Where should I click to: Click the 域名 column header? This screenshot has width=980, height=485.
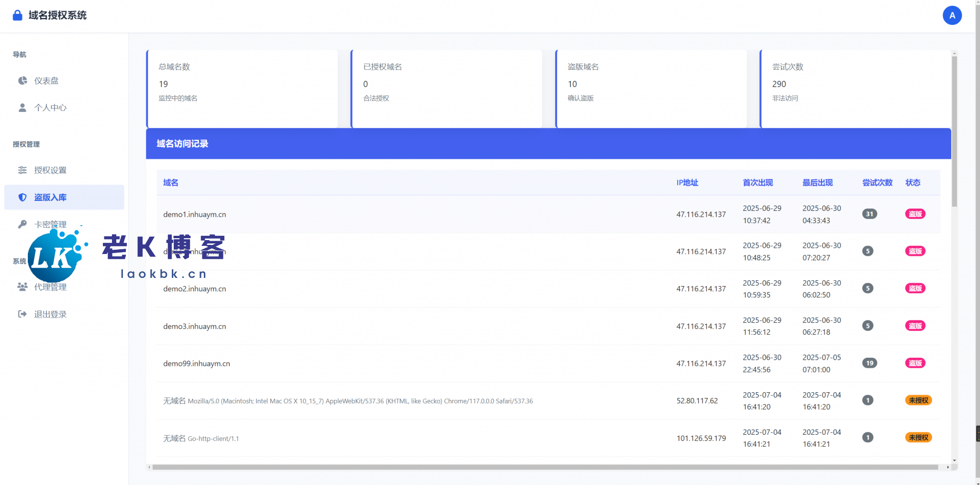point(171,183)
